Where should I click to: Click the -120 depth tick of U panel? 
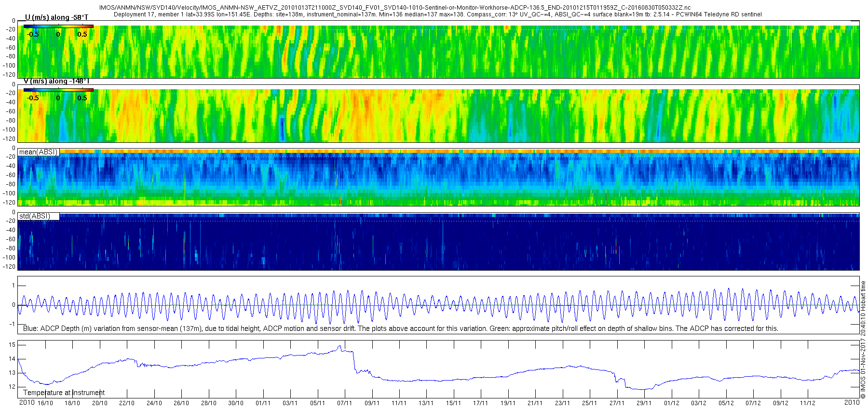tap(10, 75)
